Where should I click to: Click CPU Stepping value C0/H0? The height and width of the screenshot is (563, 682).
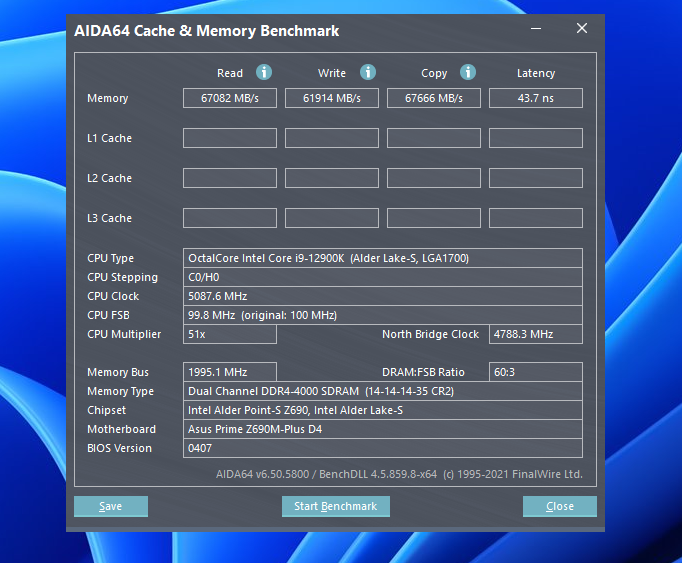pos(383,277)
